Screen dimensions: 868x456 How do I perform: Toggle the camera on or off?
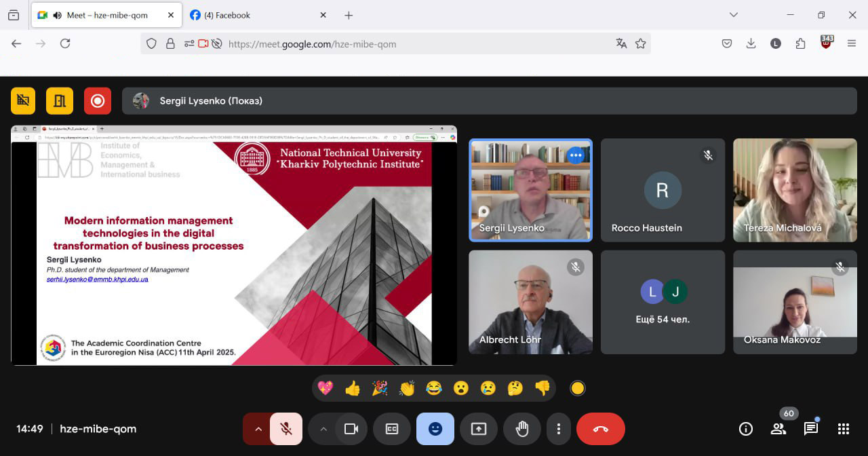click(x=351, y=429)
